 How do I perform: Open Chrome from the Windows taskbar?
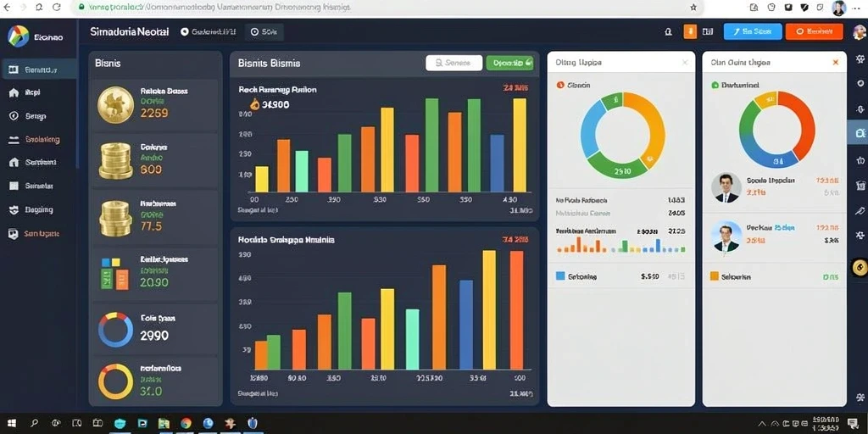tap(186, 423)
